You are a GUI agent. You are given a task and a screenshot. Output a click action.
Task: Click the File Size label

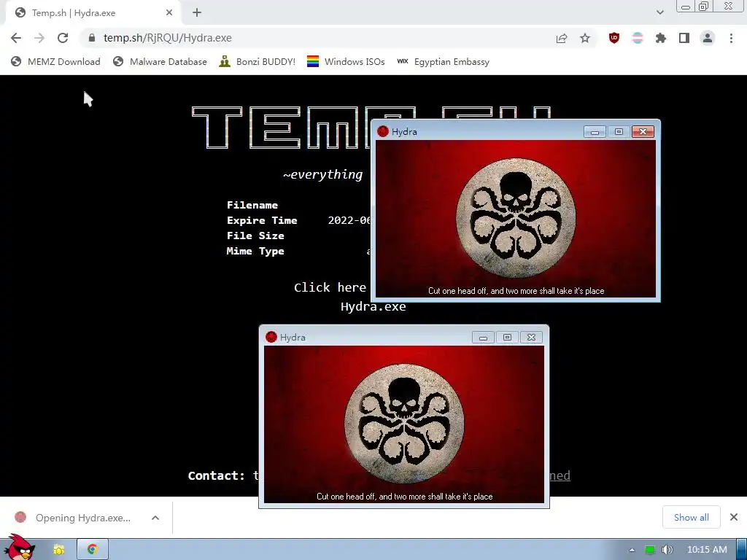(x=255, y=236)
